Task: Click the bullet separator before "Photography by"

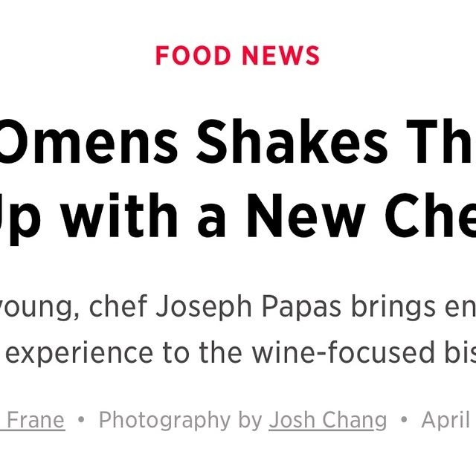Action: (81, 421)
